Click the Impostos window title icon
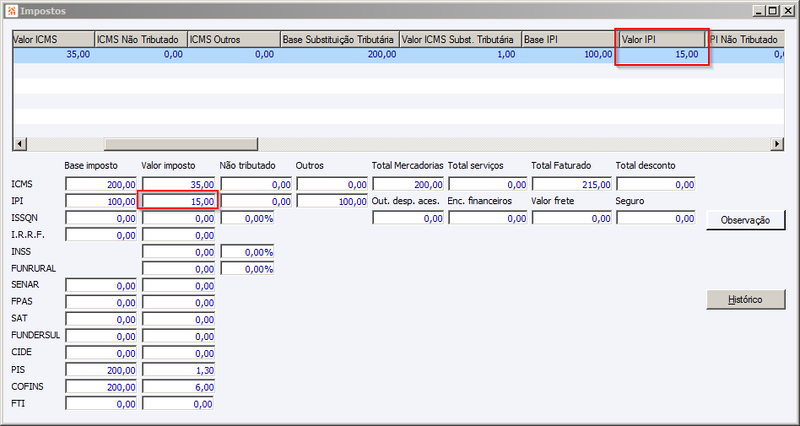The width and height of the screenshot is (800, 426). pyautogui.click(x=12, y=11)
